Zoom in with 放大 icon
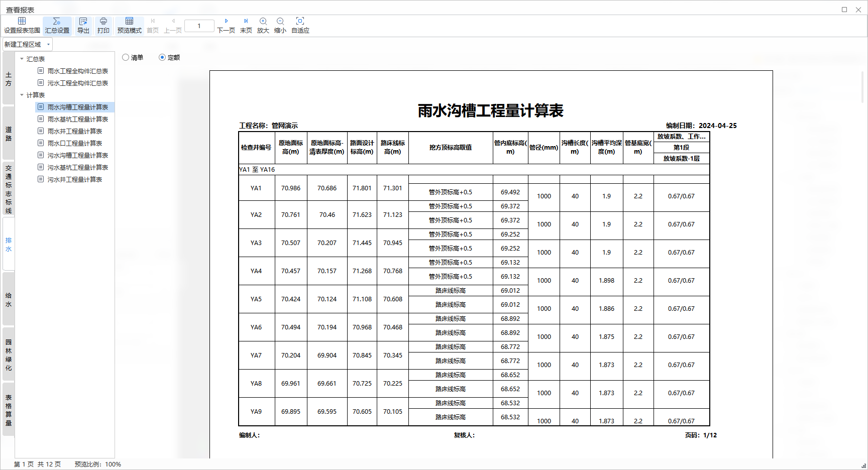This screenshot has height=470, width=868. coord(263,25)
